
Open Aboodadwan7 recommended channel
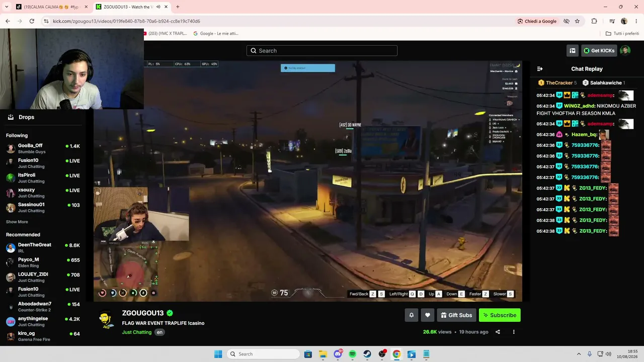[43, 307]
